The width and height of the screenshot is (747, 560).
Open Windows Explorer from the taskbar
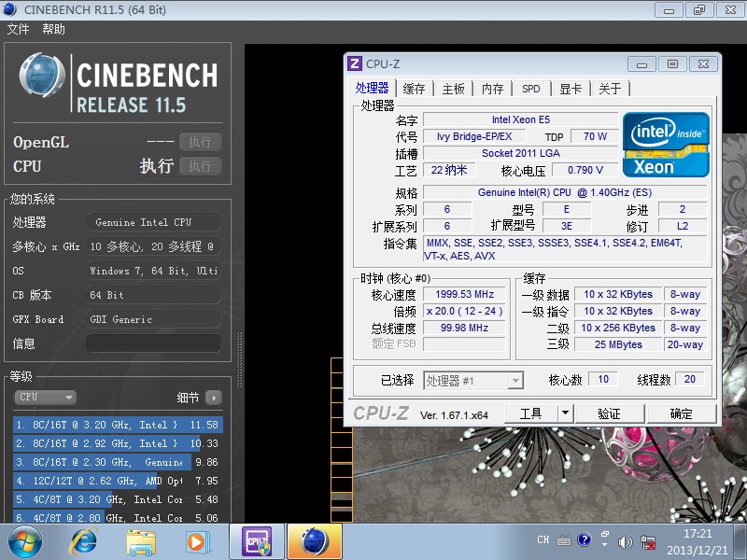(141, 542)
